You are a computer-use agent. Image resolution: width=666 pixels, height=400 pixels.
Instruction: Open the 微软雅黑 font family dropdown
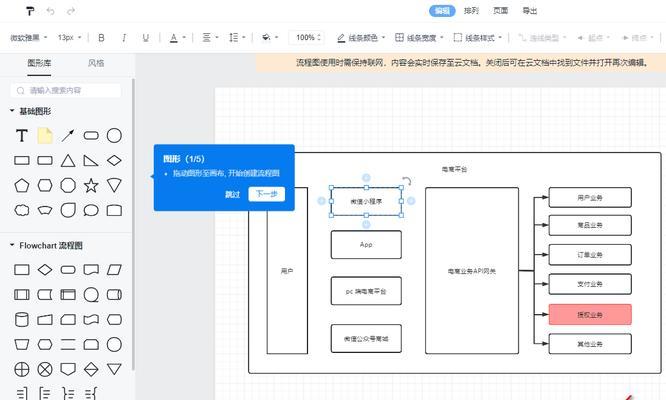[28, 38]
